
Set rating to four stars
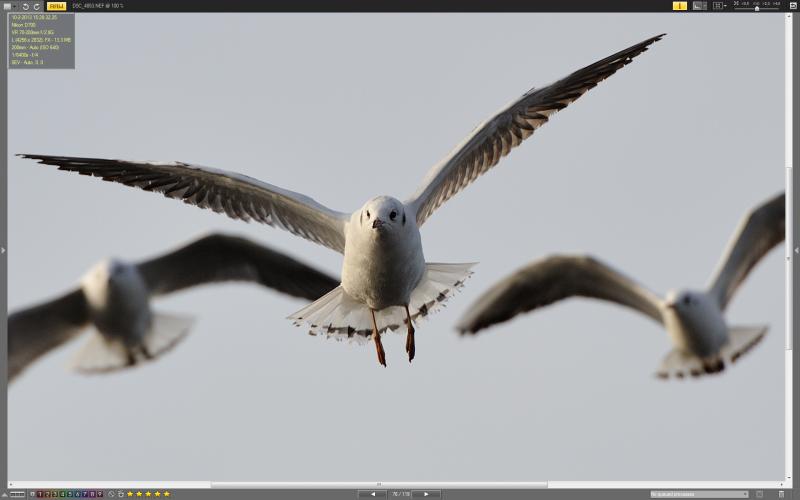[x=157, y=494]
